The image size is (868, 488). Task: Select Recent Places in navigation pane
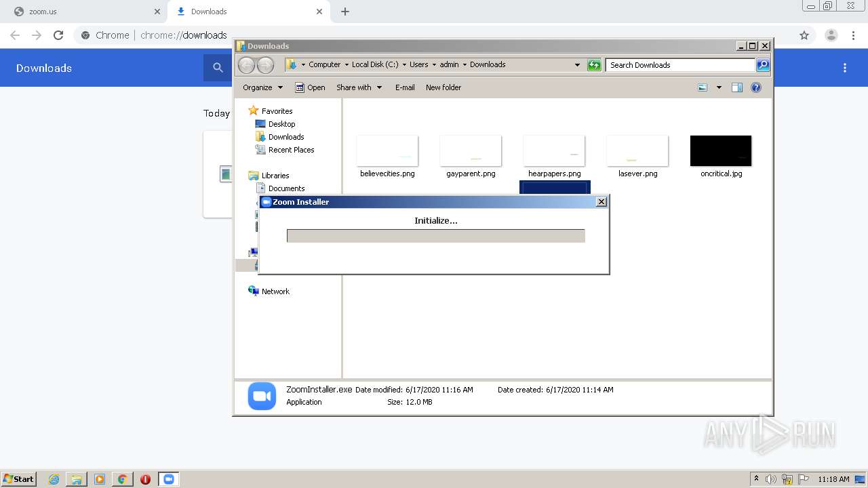click(285, 150)
